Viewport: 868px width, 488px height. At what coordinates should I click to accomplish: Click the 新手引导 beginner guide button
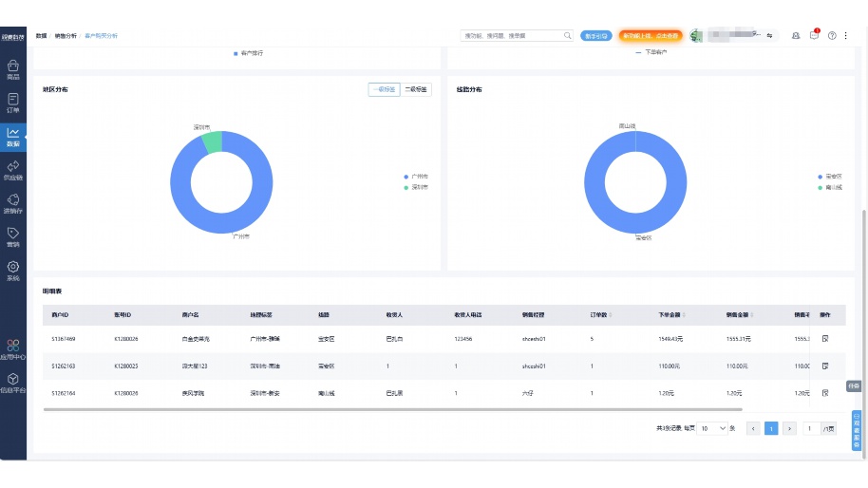click(596, 35)
